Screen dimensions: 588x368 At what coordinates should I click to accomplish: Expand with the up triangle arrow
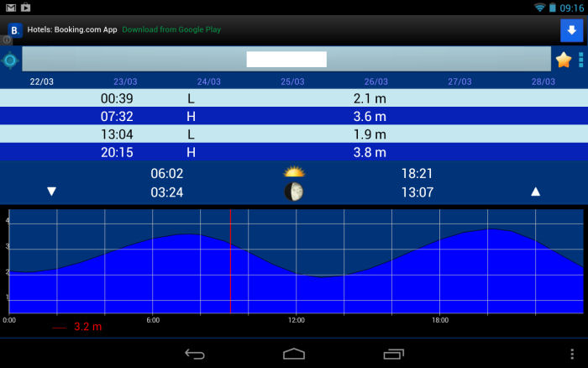535,192
